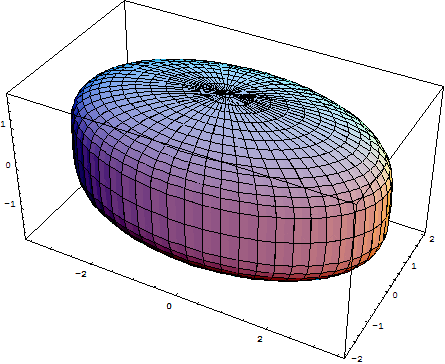Pick the -2 label at the bottom right corner
The height and width of the screenshot is (364, 445).
[357, 359]
